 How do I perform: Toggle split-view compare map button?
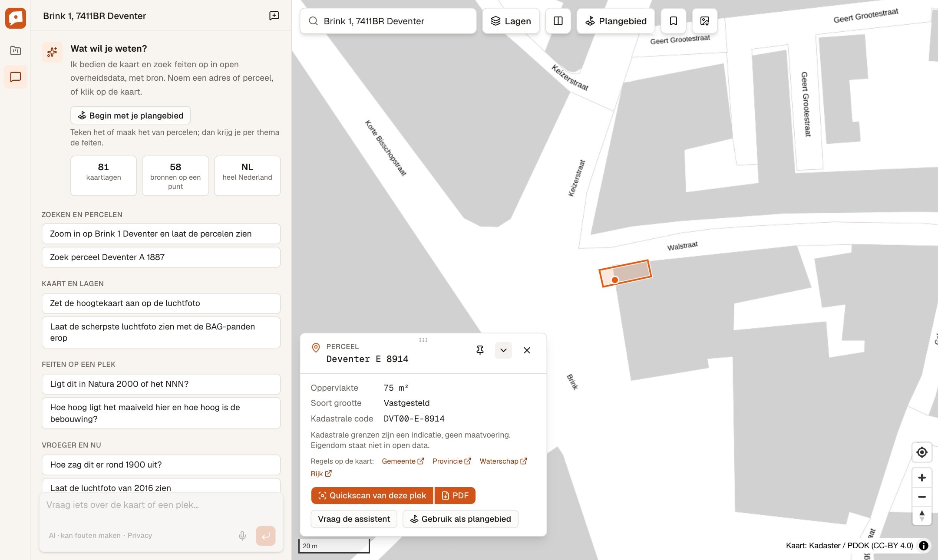tap(558, 21)
